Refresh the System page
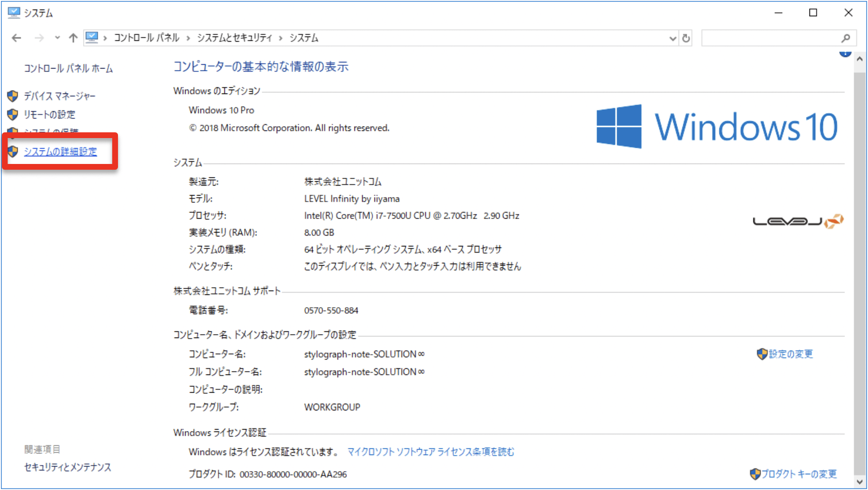 coord(686,38)
